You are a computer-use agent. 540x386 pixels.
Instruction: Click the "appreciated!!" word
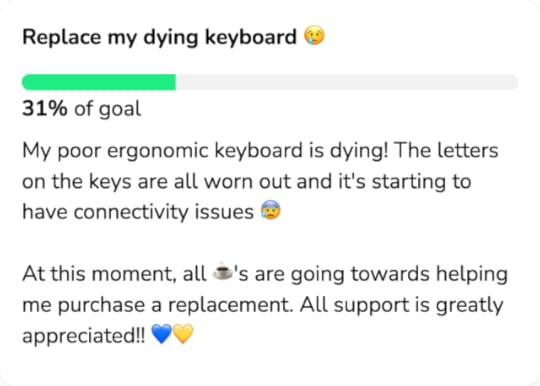coord(84,336)
